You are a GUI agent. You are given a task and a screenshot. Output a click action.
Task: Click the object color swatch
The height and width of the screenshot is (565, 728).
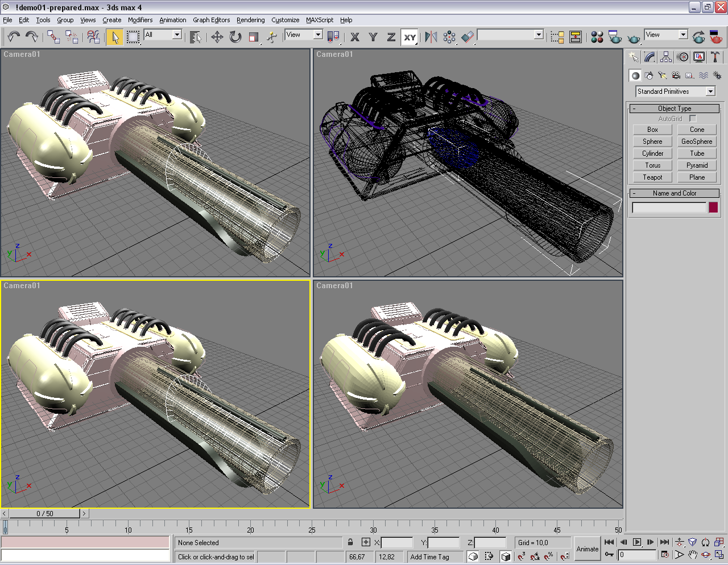(713, 207)
